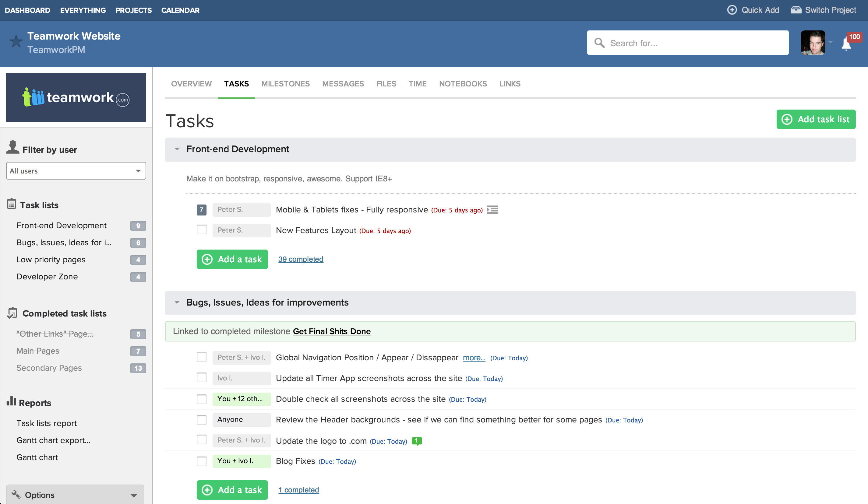Switch to the Milestones tab

point(285,84)
